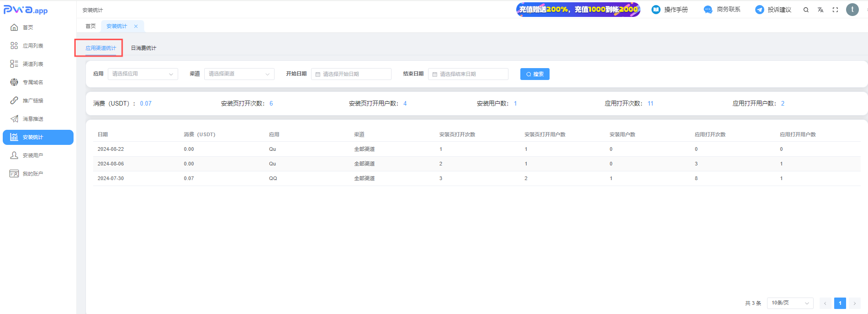Expand the 应用 selection dropdown
This screenshot has width=868, height=314.
click(143, 74)
